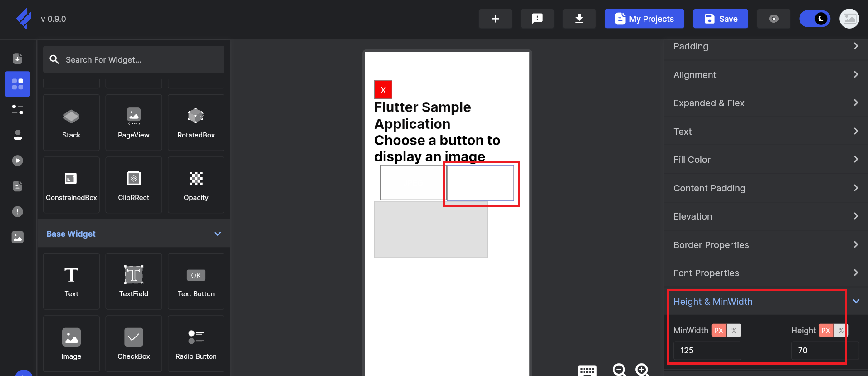Screen dimensions: 868x376
Task: Open the widgets grid tab in sidebar
Action: pyautogui.click(x=18, y=84)
